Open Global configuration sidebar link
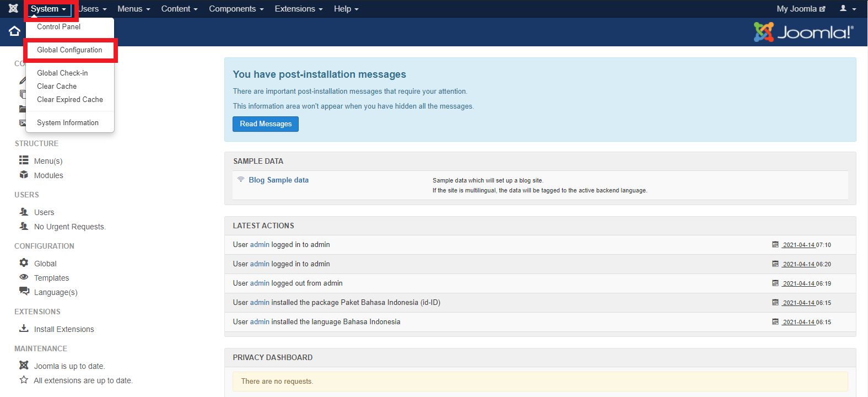868x397 pixels. coord(45,264)
